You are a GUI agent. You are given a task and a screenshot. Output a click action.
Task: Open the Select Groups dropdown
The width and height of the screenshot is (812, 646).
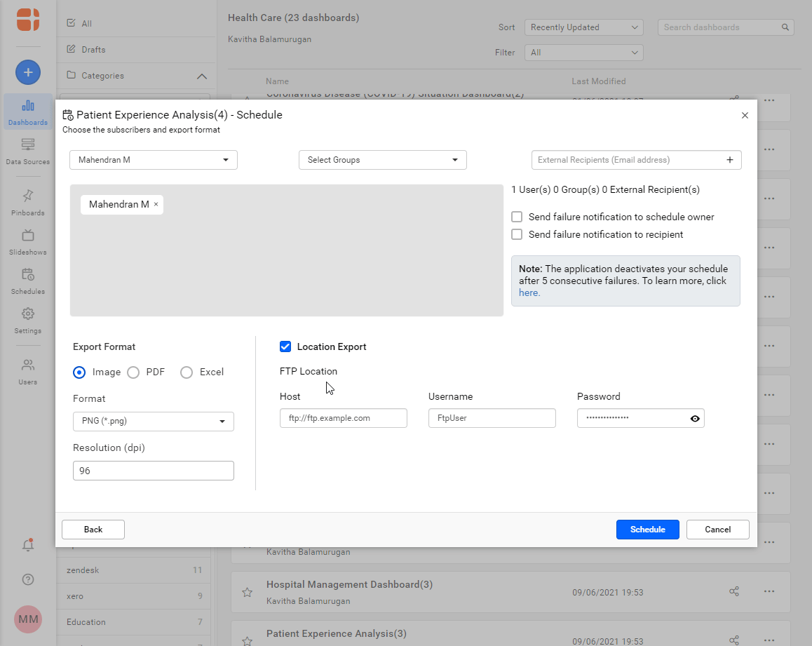coord(382,160)
